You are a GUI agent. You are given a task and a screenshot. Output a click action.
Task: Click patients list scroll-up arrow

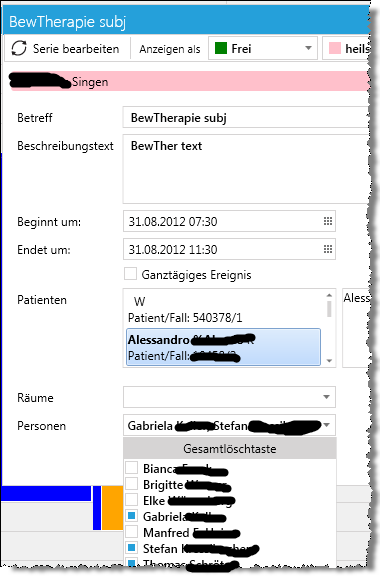(329, 295)
